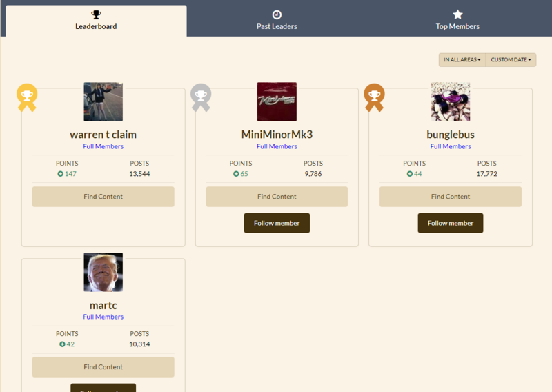
Task: Click the bronze trophy third-place badge
Action: click(374, 95)
